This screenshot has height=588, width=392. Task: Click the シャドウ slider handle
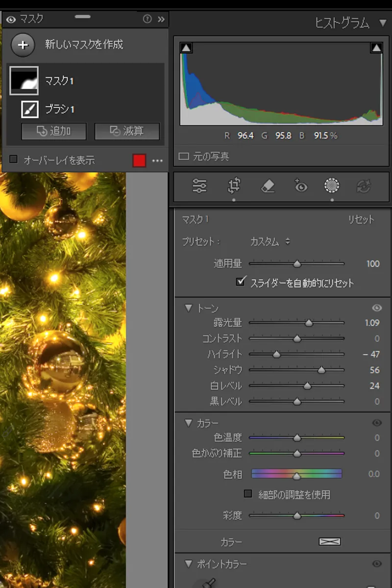[x=321, y=370]
